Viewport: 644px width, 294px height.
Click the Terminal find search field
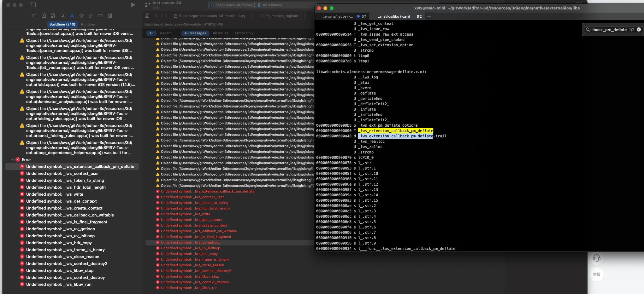[609, 30]
